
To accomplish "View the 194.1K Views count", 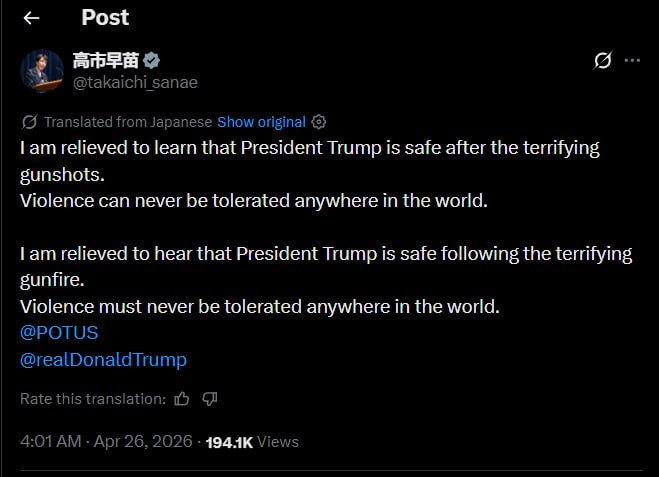I will [252, 441].
